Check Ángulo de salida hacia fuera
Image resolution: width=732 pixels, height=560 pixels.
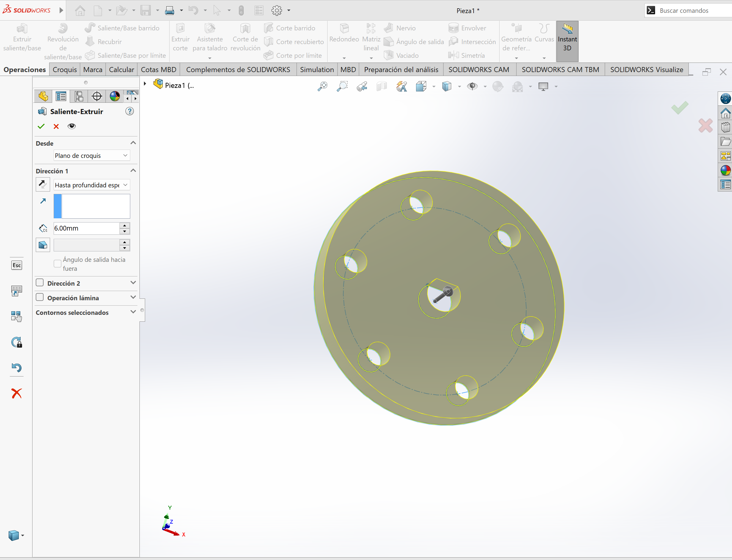[57, 264]
